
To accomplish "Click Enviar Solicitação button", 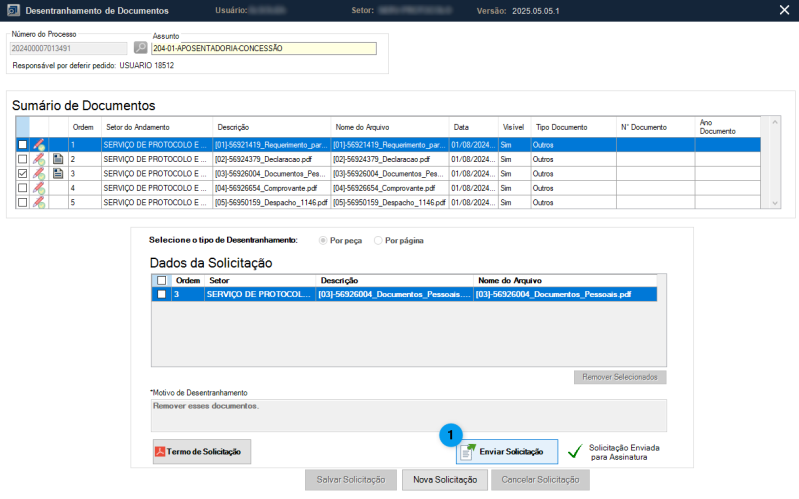I will coord(507,452).
